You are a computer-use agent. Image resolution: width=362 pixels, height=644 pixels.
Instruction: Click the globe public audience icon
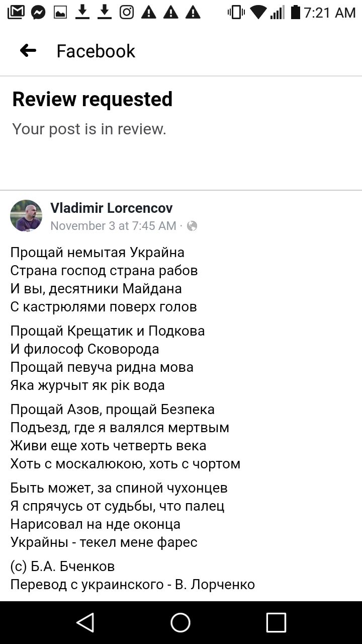[x=192, y=226]
